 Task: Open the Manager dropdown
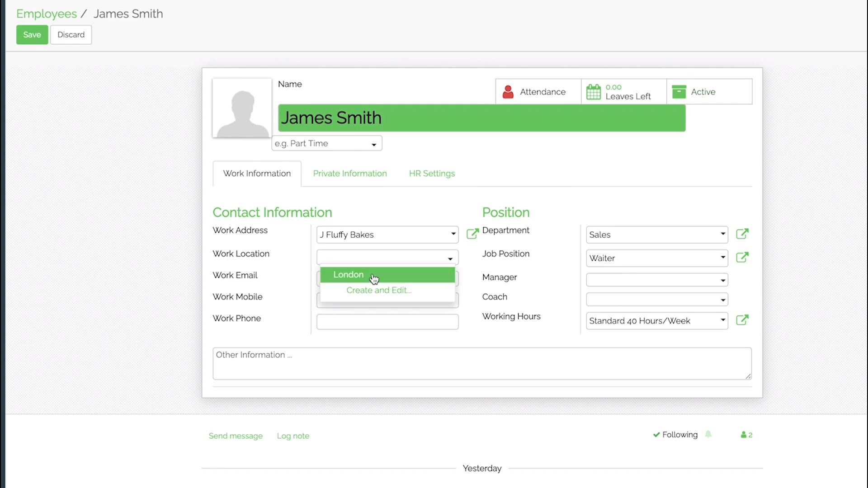click(x=722, y=281)
